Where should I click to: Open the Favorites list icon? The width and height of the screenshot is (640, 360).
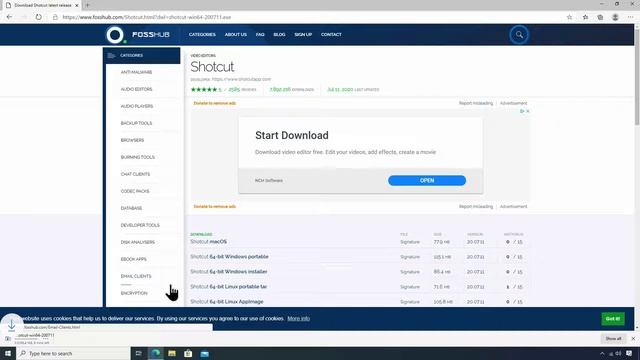point(585,17)
